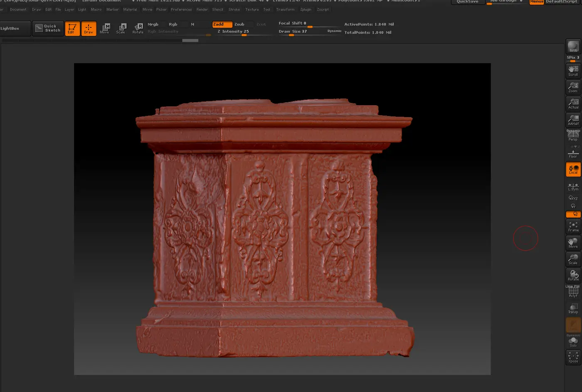Open the Document menu
Image resolution: width=582 pixels, height=392 pixels.
18,10
